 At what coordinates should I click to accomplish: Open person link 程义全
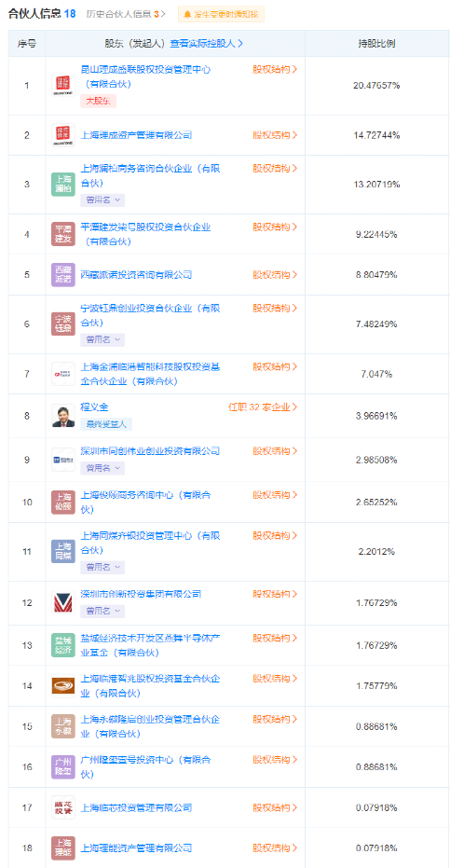click(x=95, y=407)
